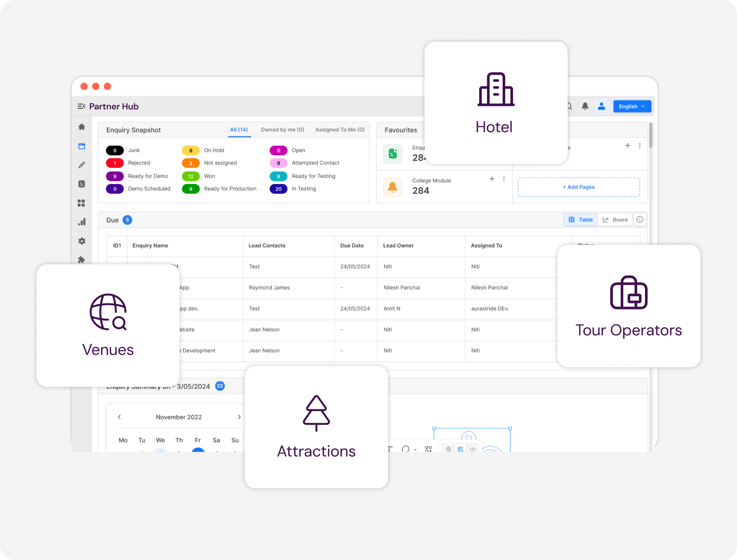The image size is (737, 560).
Task: Switch to Table view
Action: [x=581, y=220]
